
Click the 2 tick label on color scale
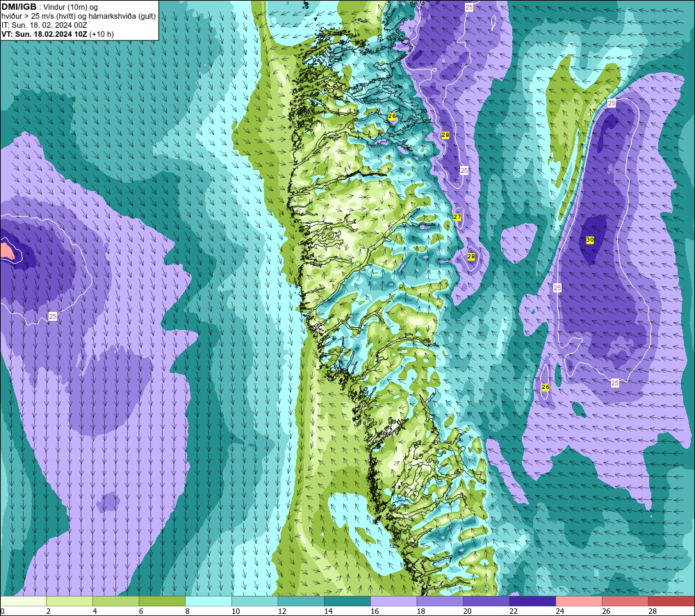tap(48, 611)
